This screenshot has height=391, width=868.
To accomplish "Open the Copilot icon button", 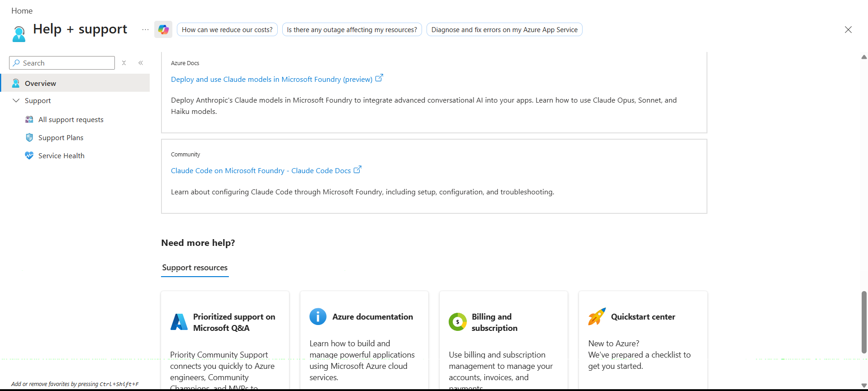I will (x=163, y=30).
